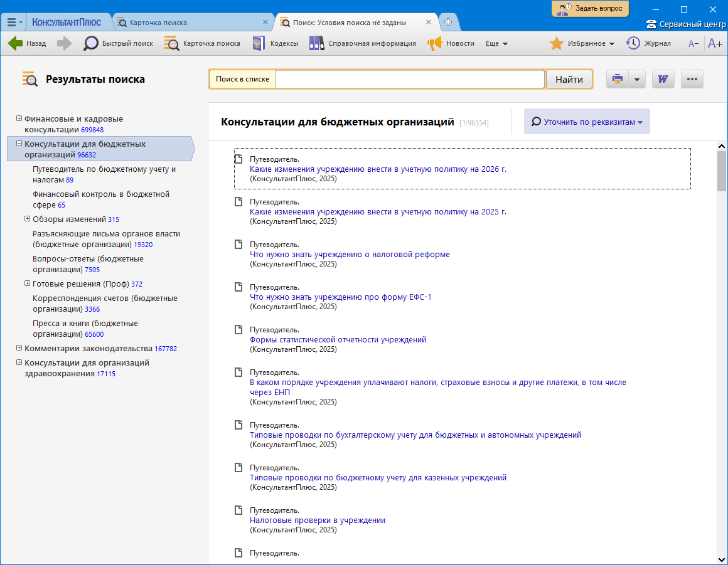Click the News megaphone icon
This screenshot has height=565, width=728.
point(435,43)
